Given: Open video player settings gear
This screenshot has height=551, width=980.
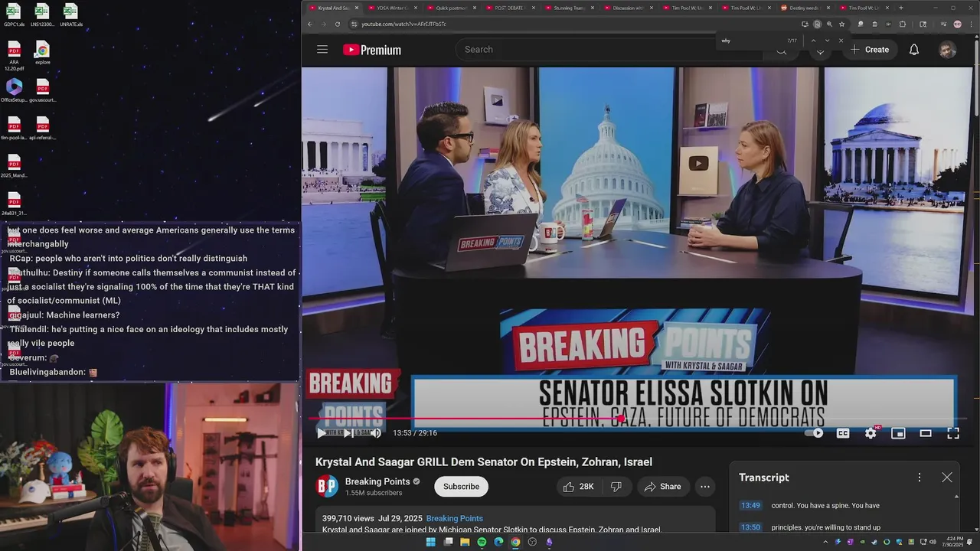Looking at the screenshot, I should [871, 433].
